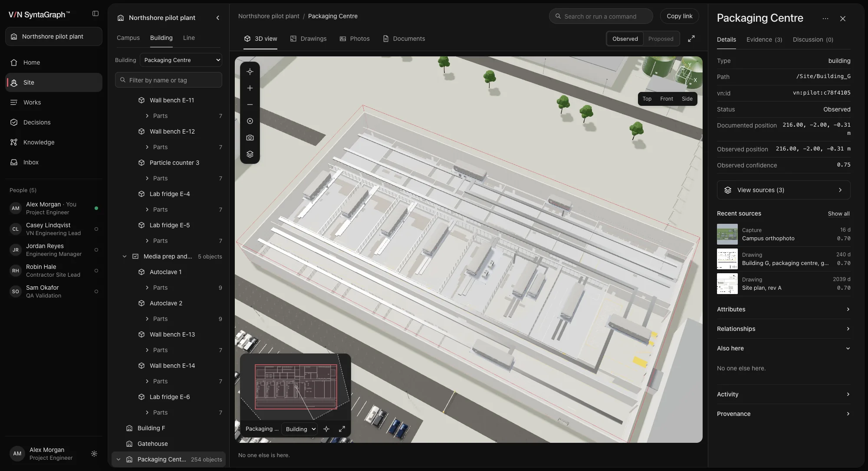This screenshot has width=868, height=471.
Task: Expand the 3D viewport to fullscreen
Action: (691, 39)
